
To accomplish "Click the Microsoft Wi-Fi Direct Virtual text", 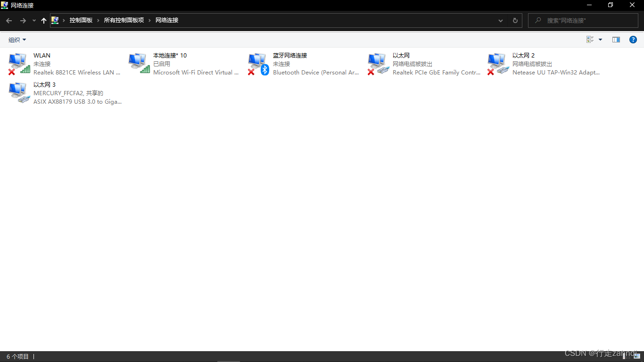I will 196,73.
